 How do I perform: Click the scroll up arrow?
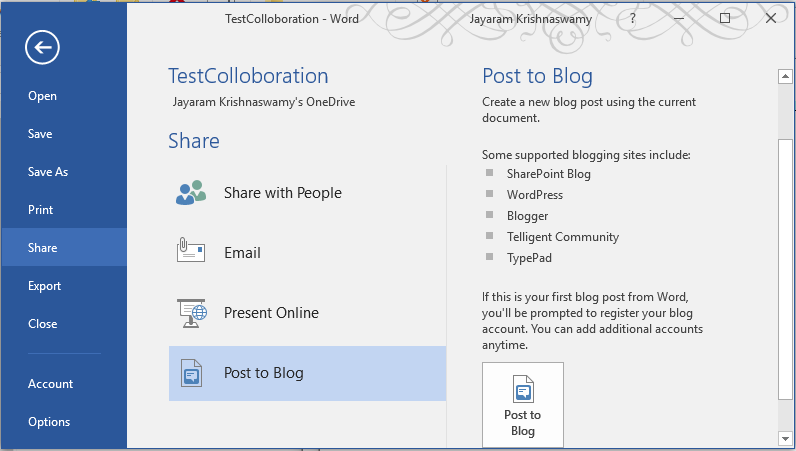[x=785, y=77]
